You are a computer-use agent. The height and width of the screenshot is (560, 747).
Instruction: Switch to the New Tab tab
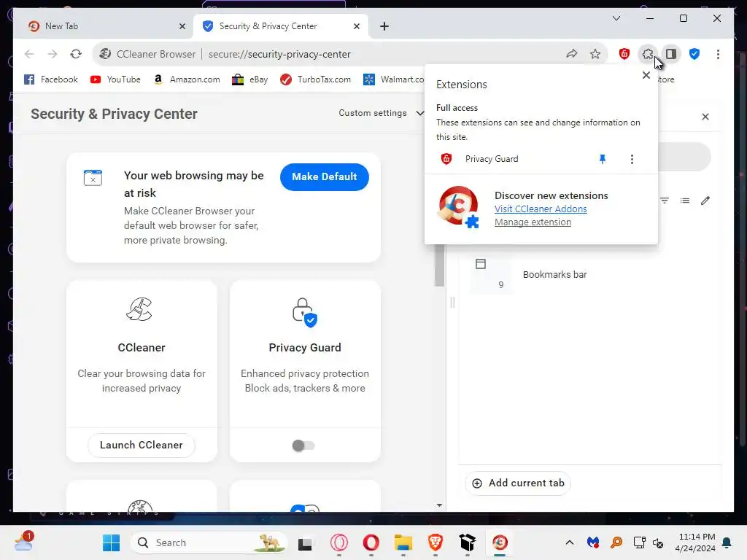[103, 26]
